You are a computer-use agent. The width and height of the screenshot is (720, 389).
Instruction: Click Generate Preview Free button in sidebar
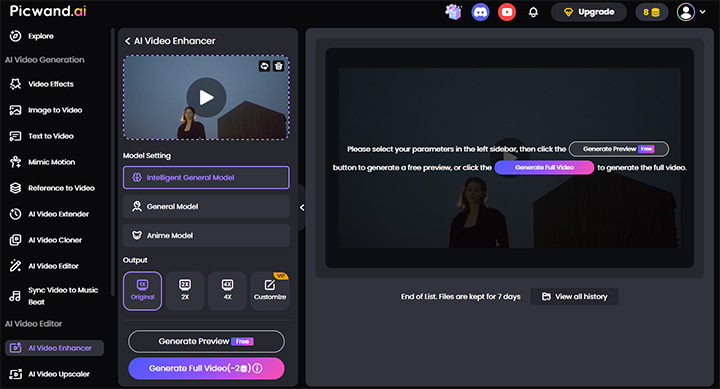pos(206,342)
